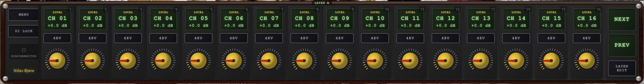Select the gain knob of CH 10
The width and height of the screenshot is (644, 84).
(375, 60)
